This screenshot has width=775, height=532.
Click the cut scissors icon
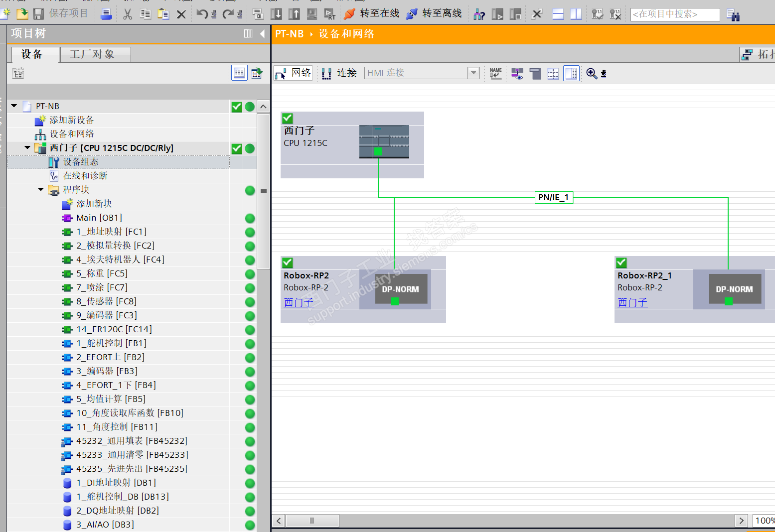click(128, 14)
